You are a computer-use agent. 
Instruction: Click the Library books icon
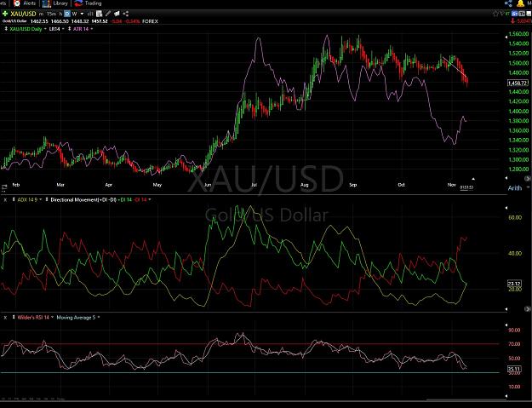point(47,3)
